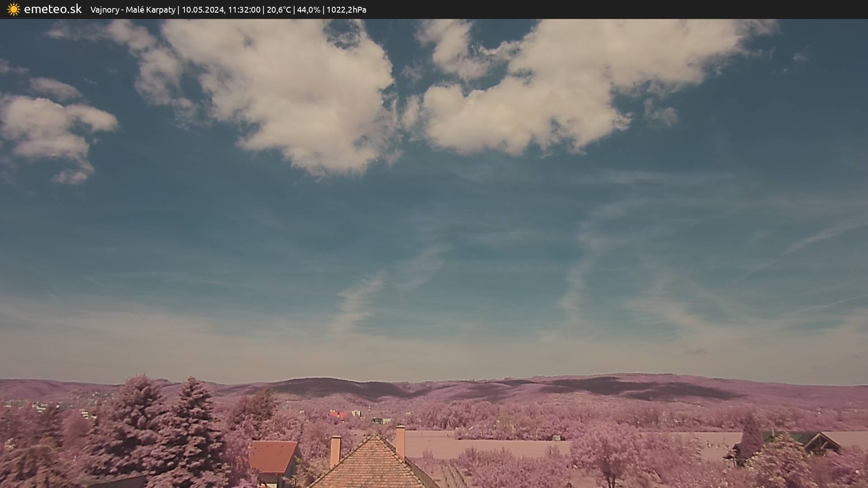This screenshot has height=488, width=868.
Task: Open the emeteo.sk site name
Action: tap(52, 9)
